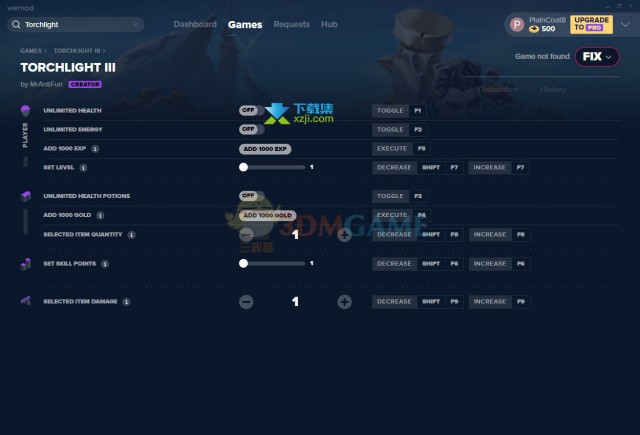Toggle Unlimited Energy switch
The image size is (640, 435).
point(251,129)
